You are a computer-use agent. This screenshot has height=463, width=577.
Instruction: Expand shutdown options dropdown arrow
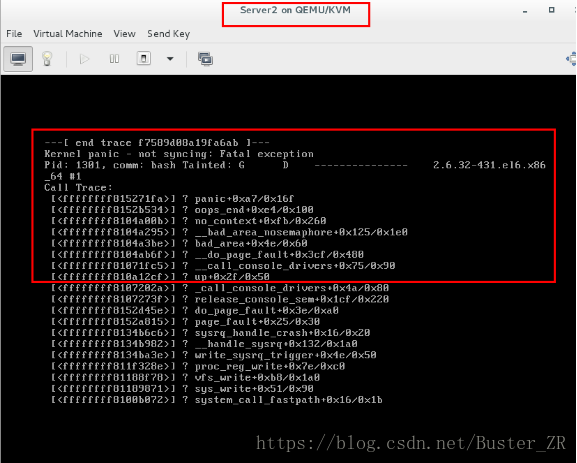coord(170,59)
